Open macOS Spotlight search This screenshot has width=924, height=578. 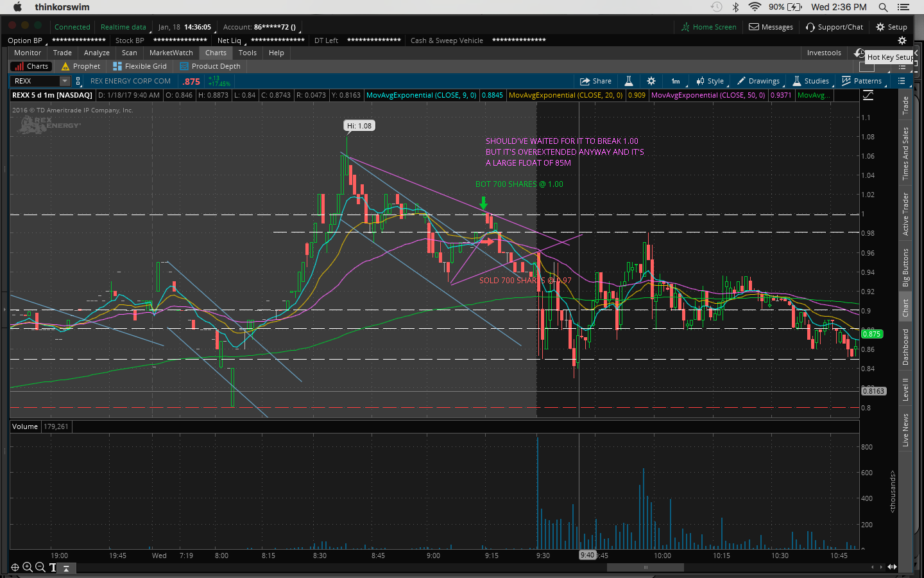point(883,7)
